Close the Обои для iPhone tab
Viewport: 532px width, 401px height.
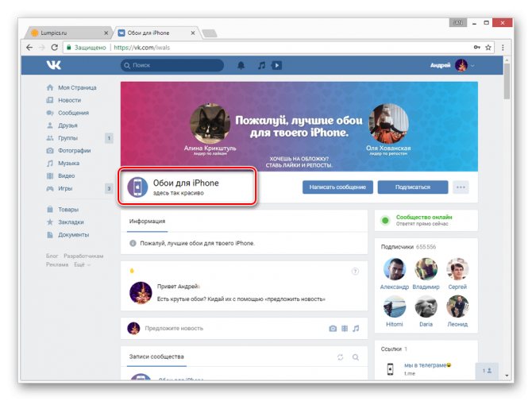tap(193, 33)
